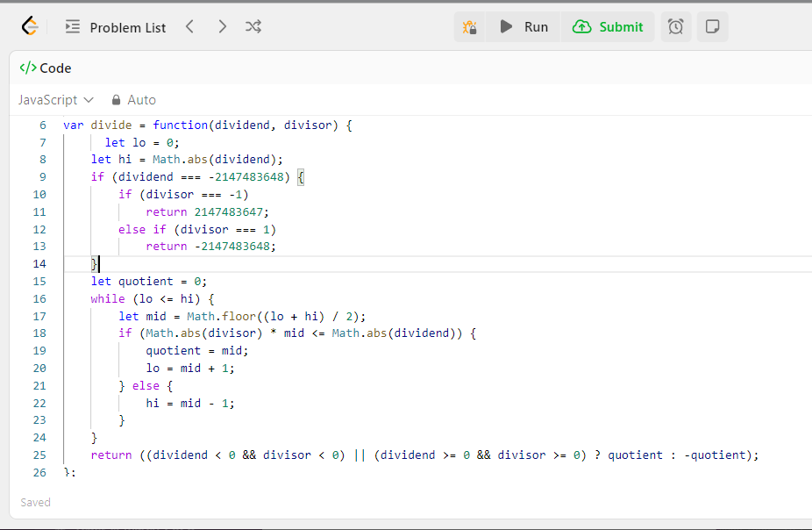Viewport: 812px width, 530px height.
Task: Click 'else if (divisor === 1)' line
Action: pos(196,230)
